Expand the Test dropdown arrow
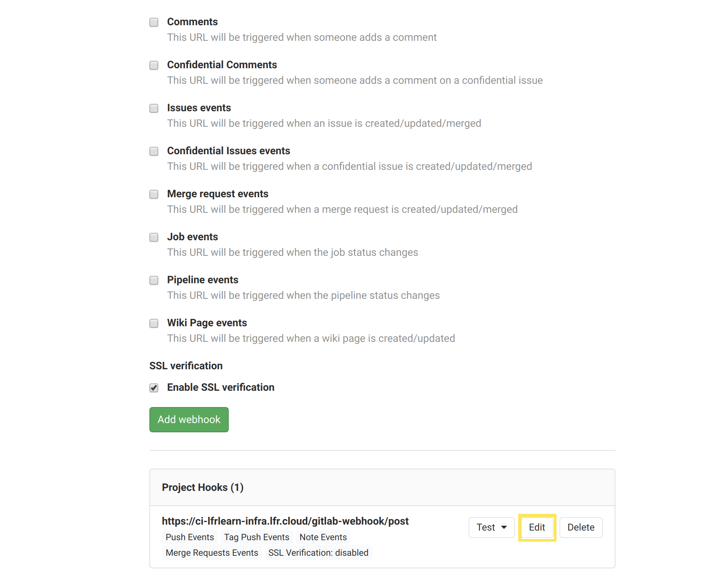 503,528
